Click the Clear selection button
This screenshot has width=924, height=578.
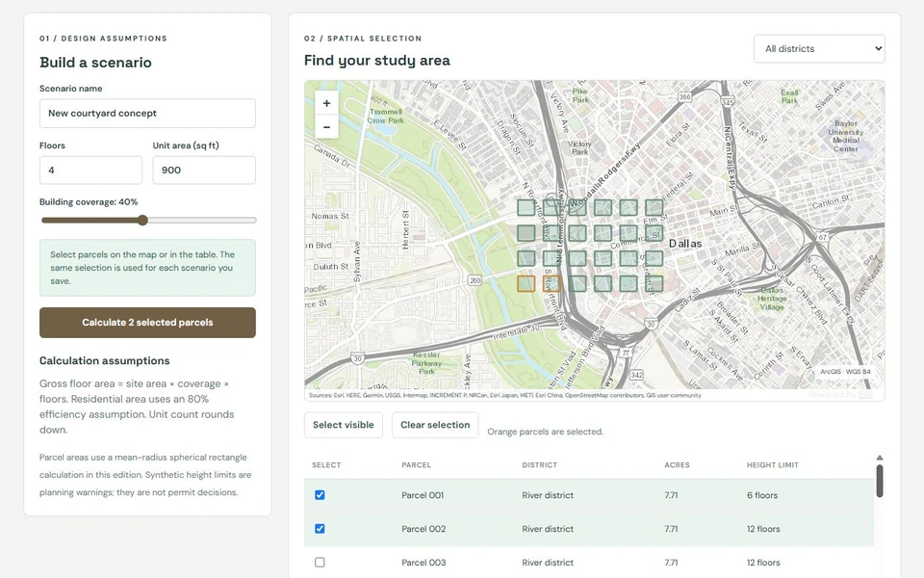tap(435, 425)
